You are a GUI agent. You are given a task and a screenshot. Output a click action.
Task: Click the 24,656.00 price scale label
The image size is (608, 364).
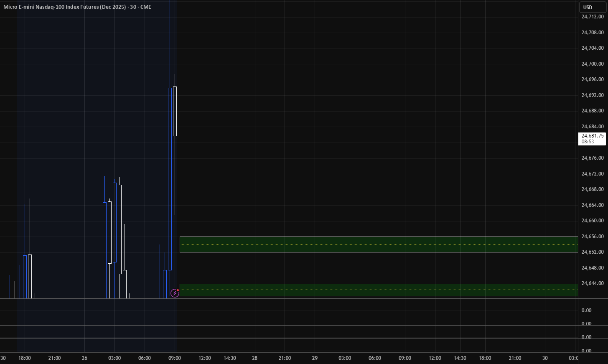[592, 237]
